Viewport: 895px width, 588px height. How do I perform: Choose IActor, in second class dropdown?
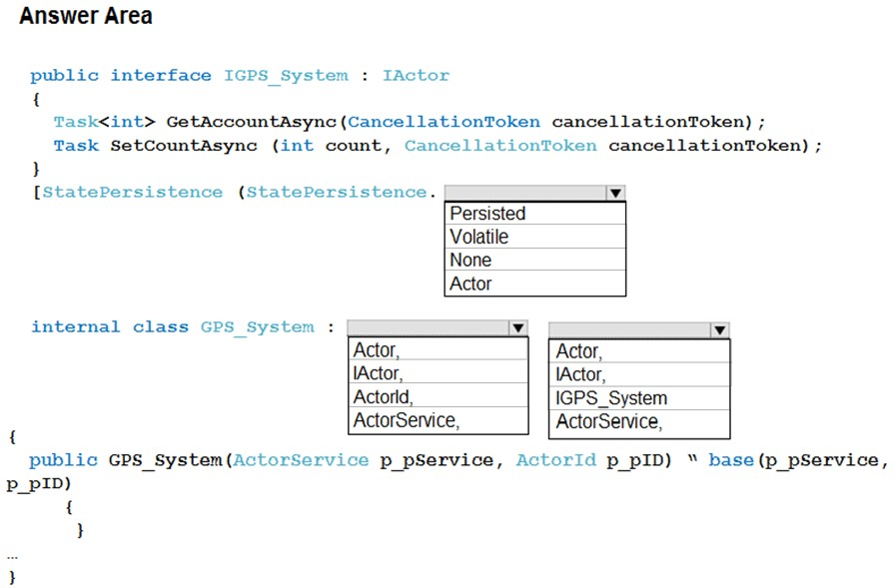639,374
